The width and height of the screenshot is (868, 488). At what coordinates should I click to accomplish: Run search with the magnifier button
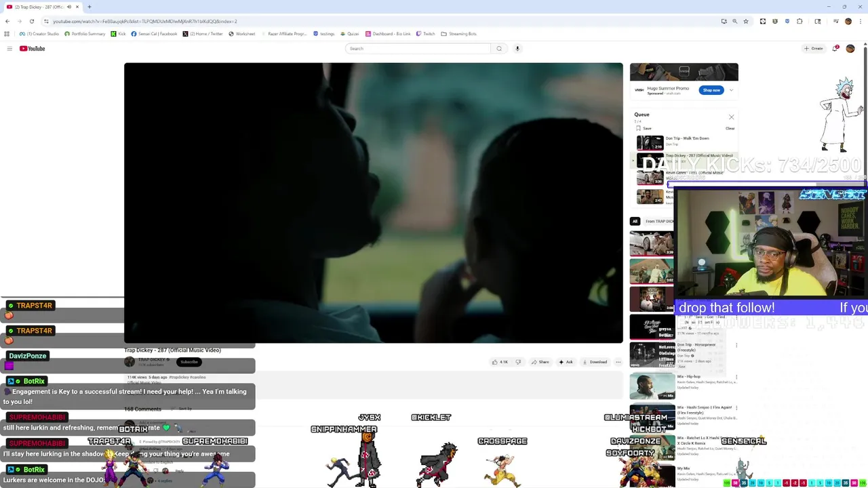tap(499, 48)
